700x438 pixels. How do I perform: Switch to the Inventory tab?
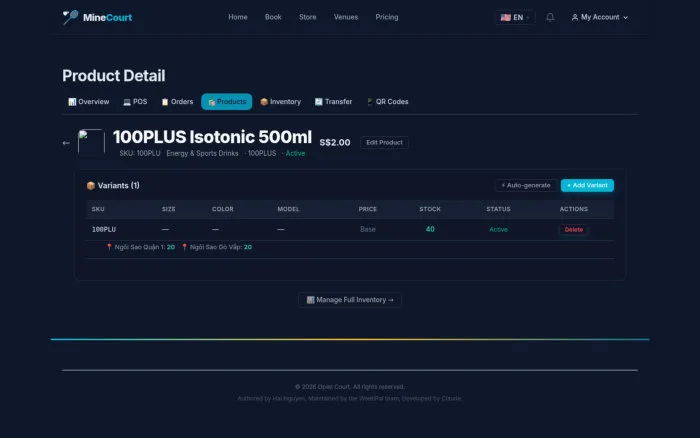280,102
